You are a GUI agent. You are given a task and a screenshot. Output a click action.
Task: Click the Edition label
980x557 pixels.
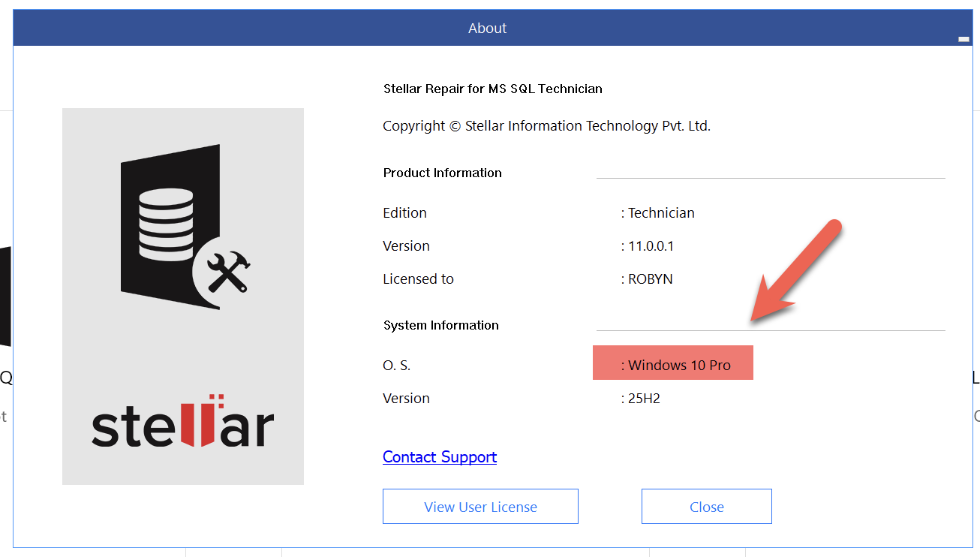(404, 213)
